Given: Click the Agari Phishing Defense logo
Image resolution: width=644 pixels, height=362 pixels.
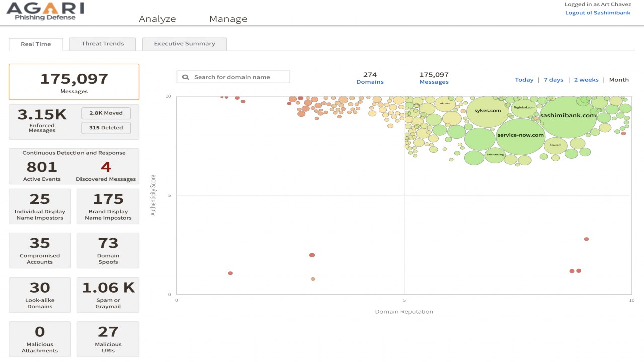Looking at the screenshot, I should 45,11.
